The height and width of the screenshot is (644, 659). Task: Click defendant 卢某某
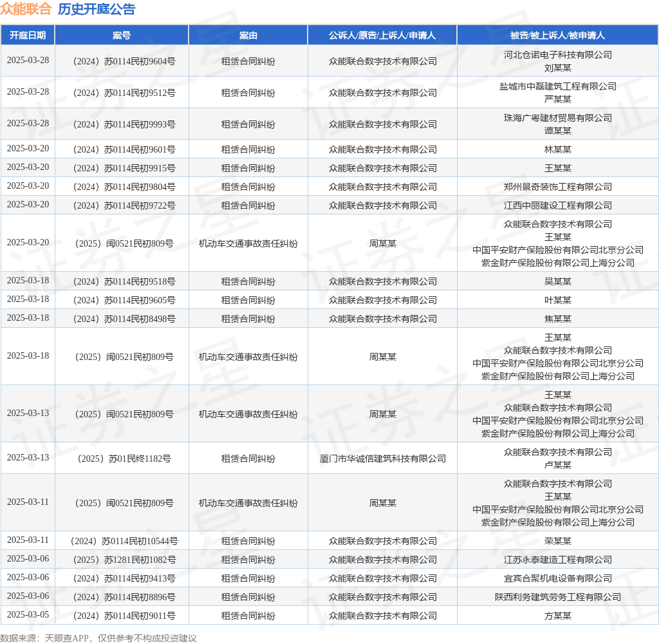(558, 465)
